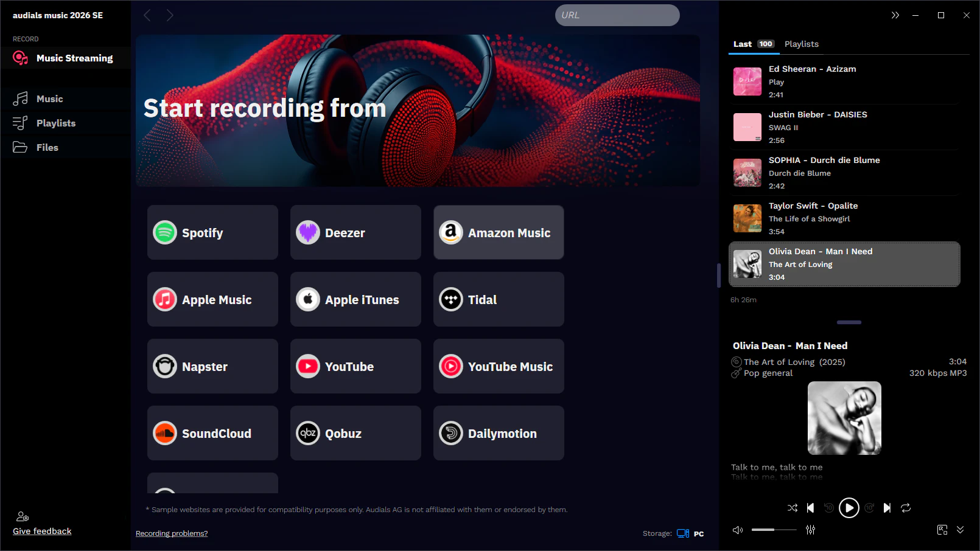Skip forward 10 seconds

tap(869, 508)
